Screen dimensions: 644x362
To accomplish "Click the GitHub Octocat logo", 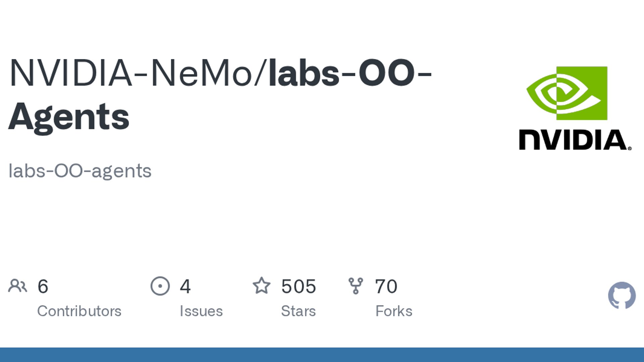I will pyautogui.click(x=622, y=295).
